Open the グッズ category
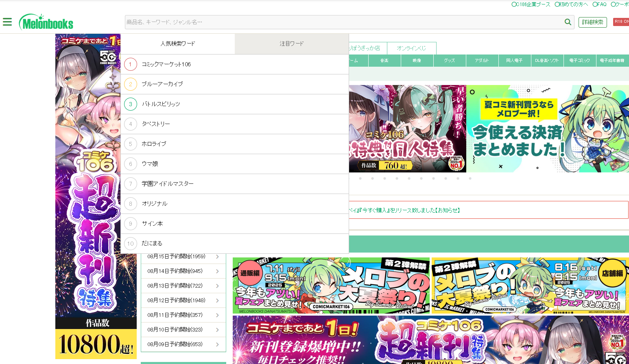This screenshot has width=629, height=364. tap(450, 61)
